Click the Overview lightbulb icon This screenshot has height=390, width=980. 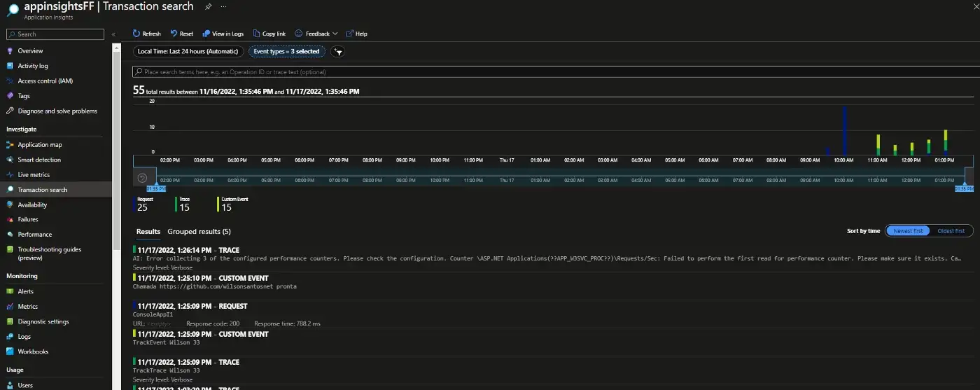click(10, 51)
